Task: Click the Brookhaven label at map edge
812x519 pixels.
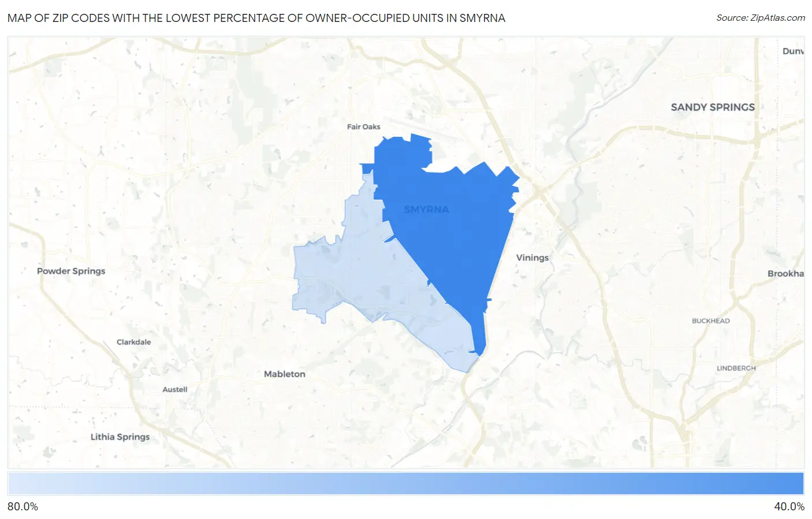Action: (785, 274)
